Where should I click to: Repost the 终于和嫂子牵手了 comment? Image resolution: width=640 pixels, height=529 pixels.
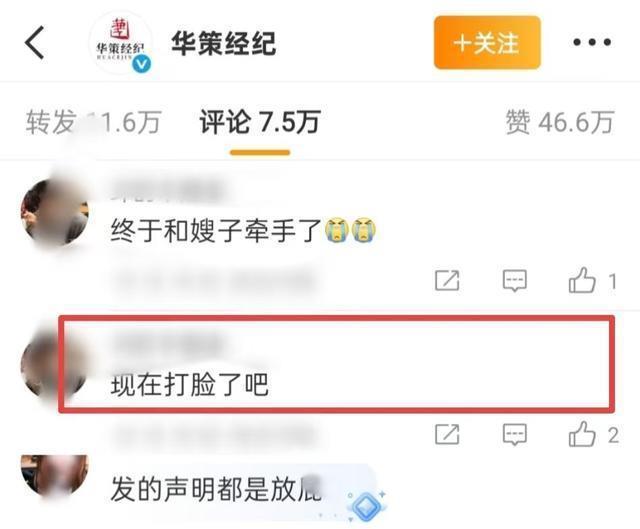click(x=447, y=281)
